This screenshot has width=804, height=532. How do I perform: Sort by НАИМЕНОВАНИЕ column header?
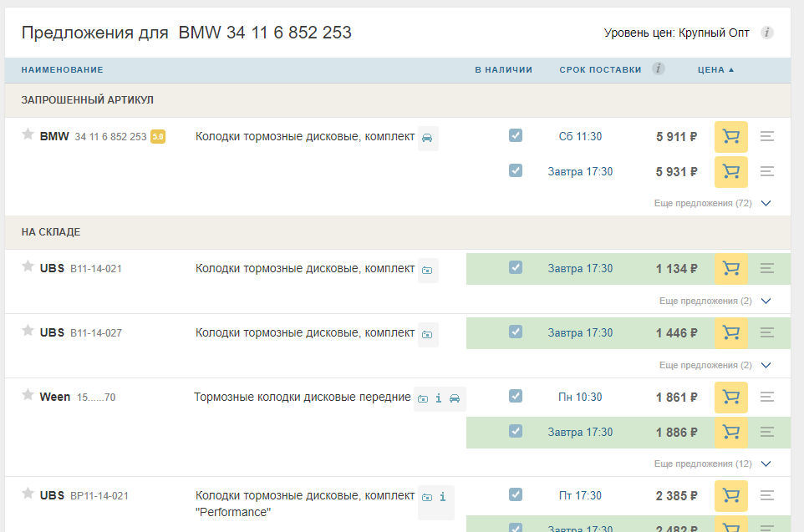[x=62, y=69]
